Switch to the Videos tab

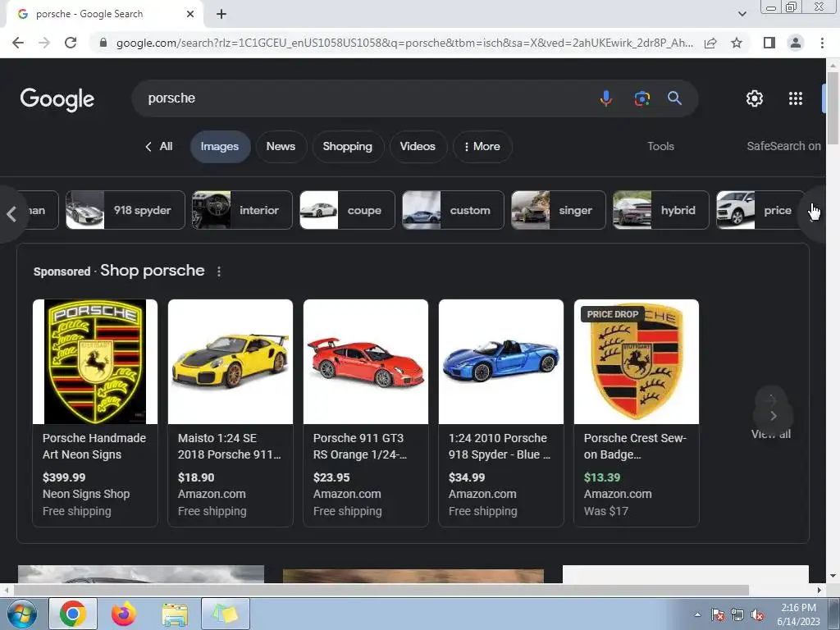418,146
